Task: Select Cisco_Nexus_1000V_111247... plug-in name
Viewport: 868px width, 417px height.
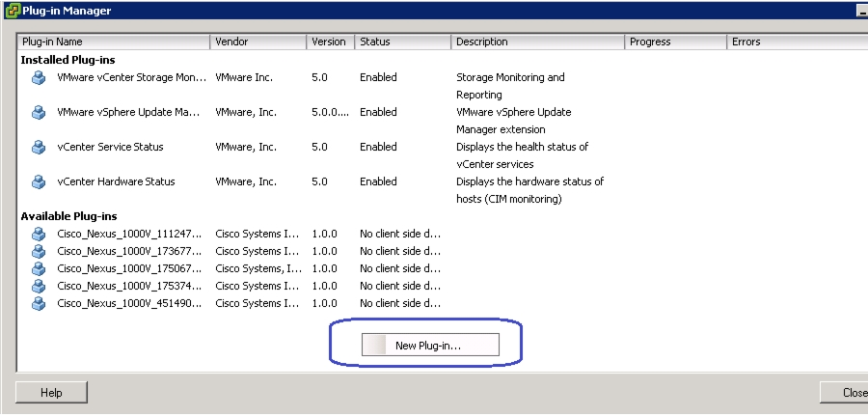Action: (129, 234)
